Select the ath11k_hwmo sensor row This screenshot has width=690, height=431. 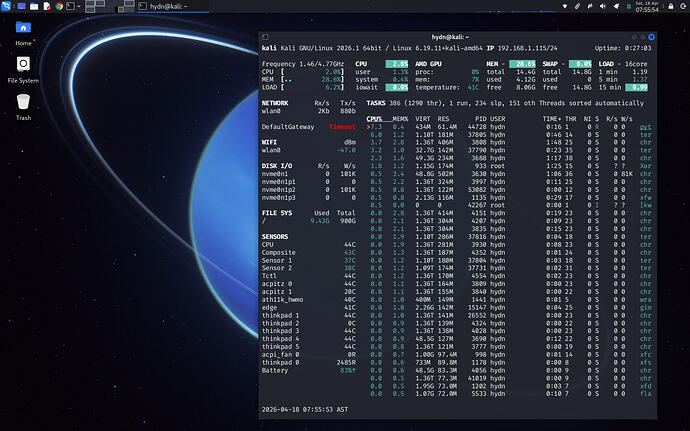(x=309, y=300)
